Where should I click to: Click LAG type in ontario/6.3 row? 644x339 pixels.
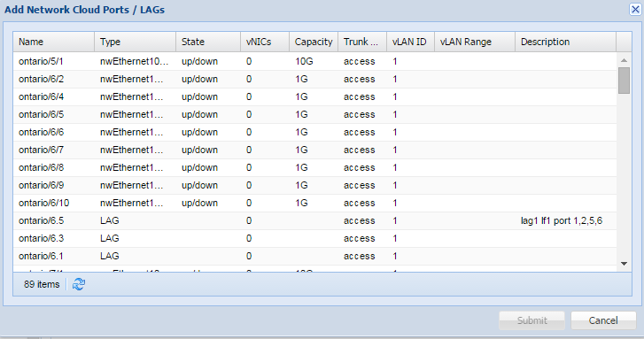tap(109, 238)
